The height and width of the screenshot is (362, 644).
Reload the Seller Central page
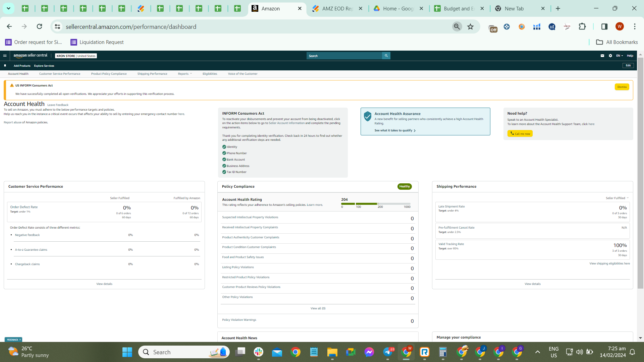[x=39, y=26]
